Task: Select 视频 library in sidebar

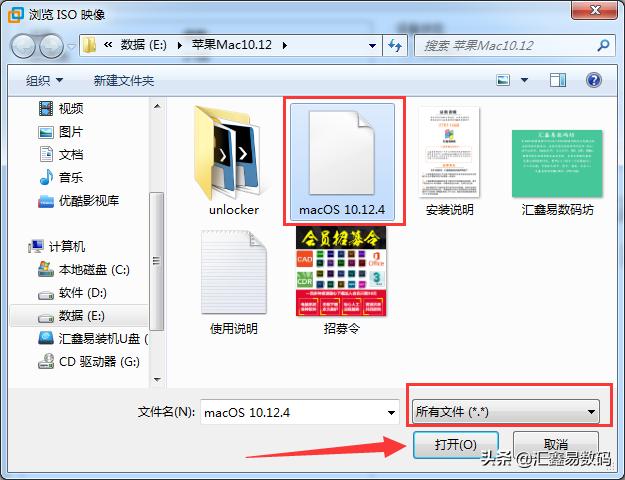Action: coord(61,108)
